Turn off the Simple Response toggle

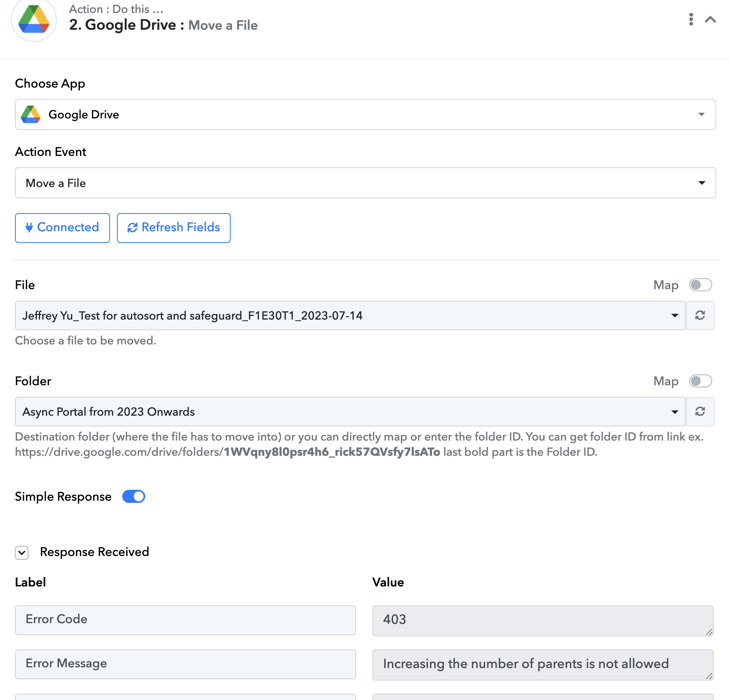(134, 497)
